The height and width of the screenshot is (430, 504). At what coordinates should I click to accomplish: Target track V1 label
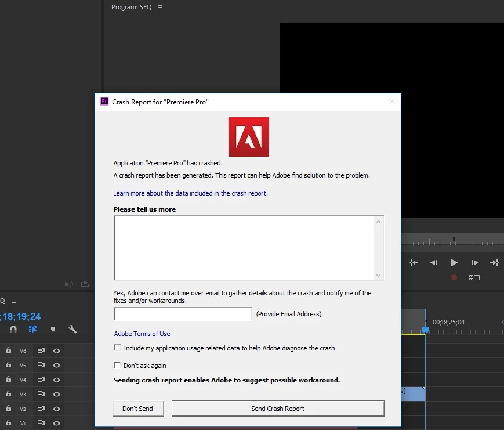(x=23, y=423)
